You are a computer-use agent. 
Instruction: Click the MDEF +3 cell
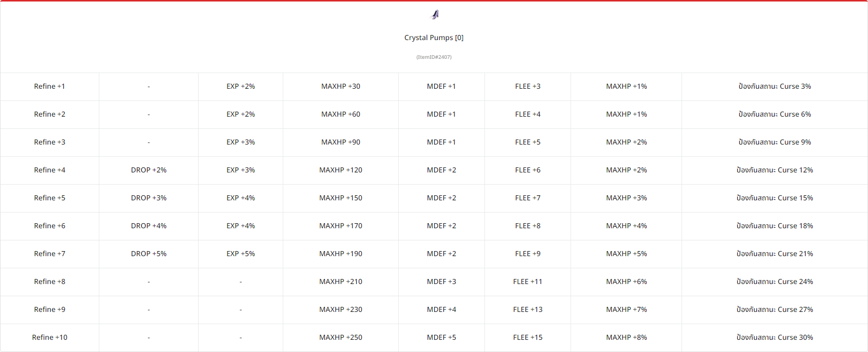tap(441, 281)
